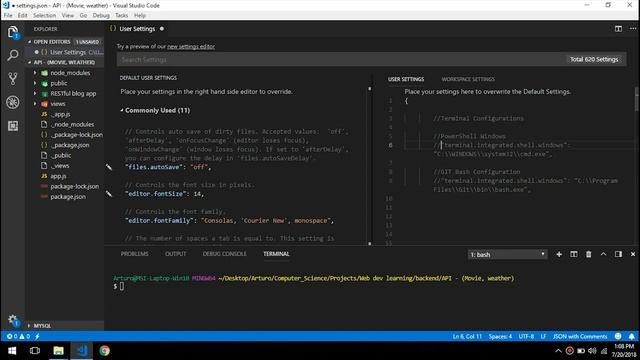Switch to the Output panel tab
640x360 pixels.
coord(176,254)
